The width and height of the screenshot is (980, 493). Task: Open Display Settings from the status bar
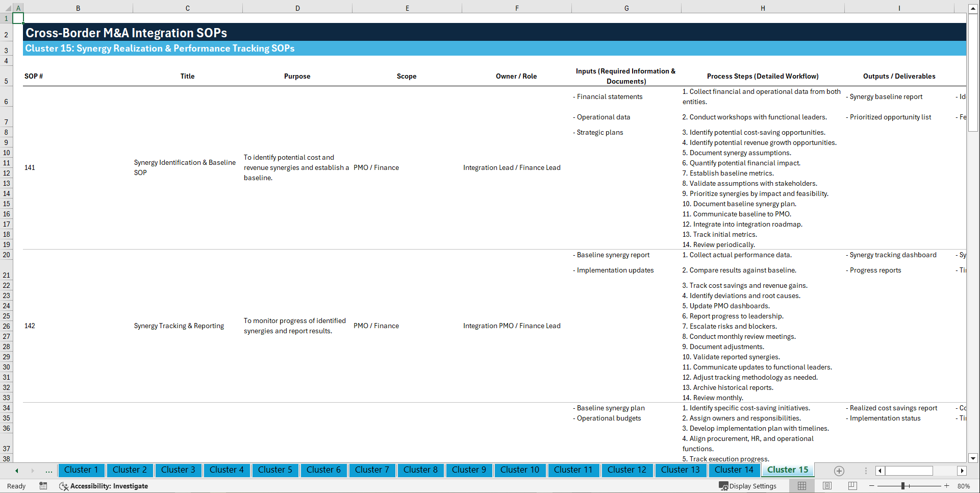748,486
